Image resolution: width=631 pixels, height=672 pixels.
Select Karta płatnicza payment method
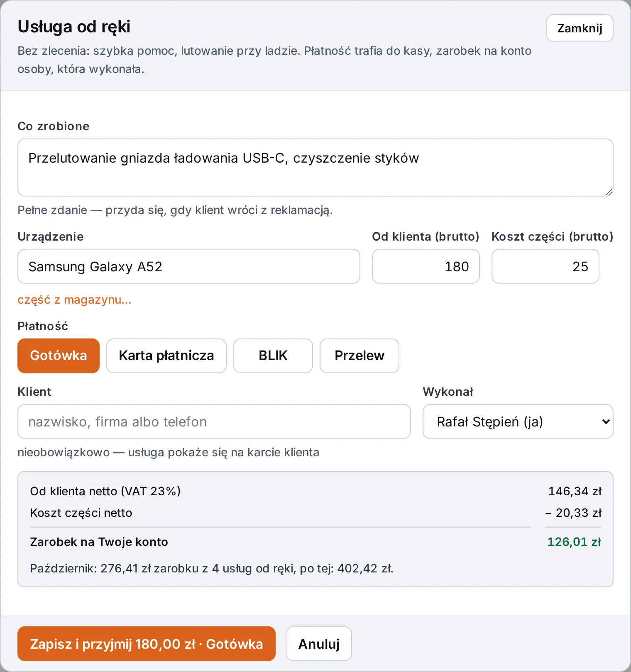coord(166,356)
